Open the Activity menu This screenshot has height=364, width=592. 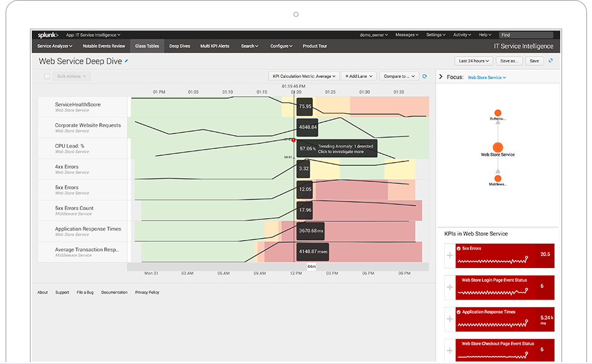click(462, 35)
